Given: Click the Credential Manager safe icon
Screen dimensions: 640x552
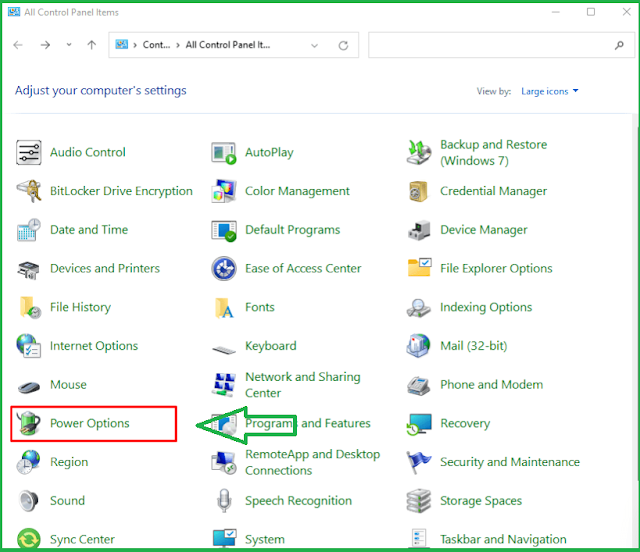Looking at the screenshot, I should 418,191.
